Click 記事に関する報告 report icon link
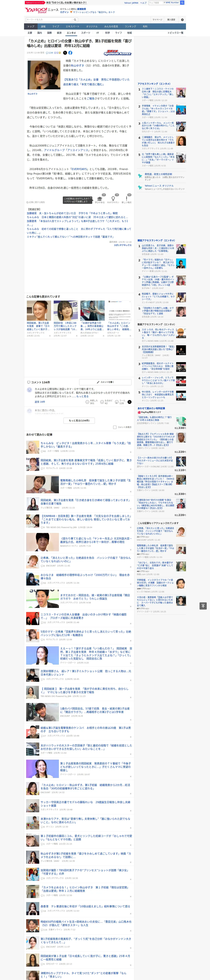210x980 pixels. [x=36, y=202]
